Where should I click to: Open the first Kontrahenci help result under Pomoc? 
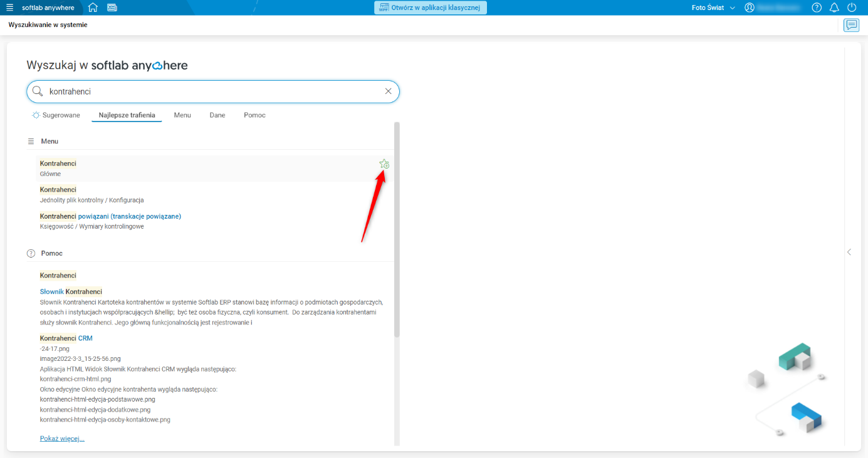tap(58, 276)
